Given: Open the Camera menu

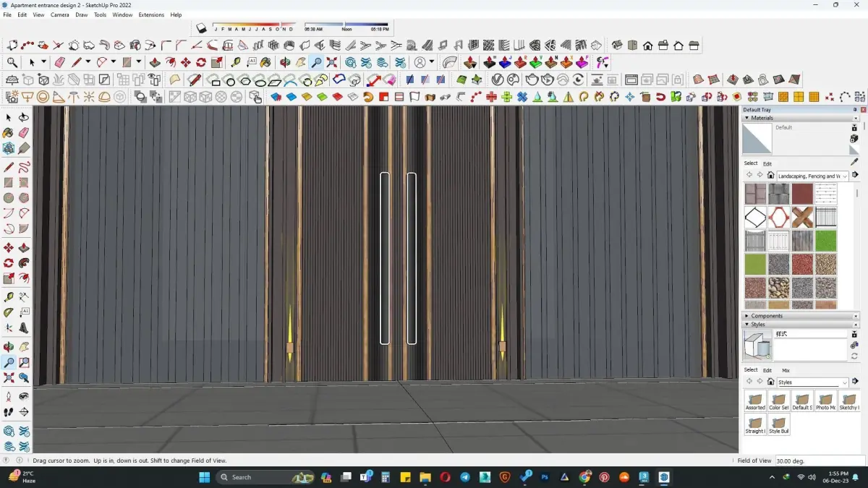Looking at the screenshot, I should 60,14.
